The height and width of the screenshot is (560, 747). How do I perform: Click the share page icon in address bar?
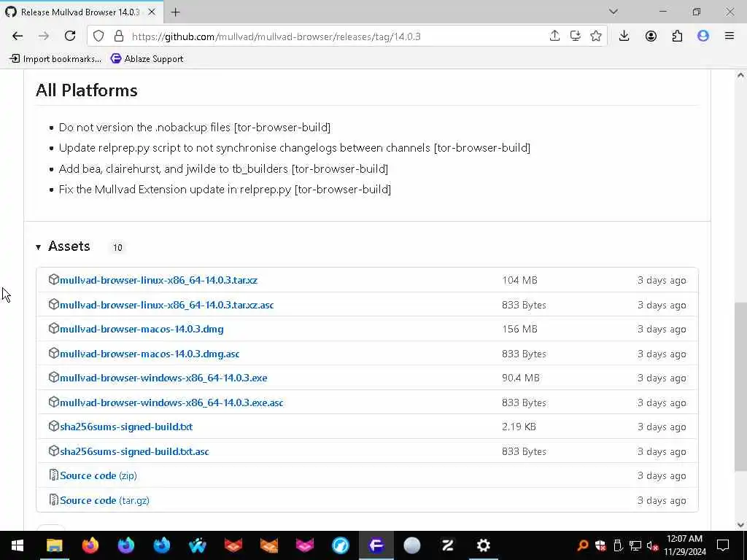554,36
